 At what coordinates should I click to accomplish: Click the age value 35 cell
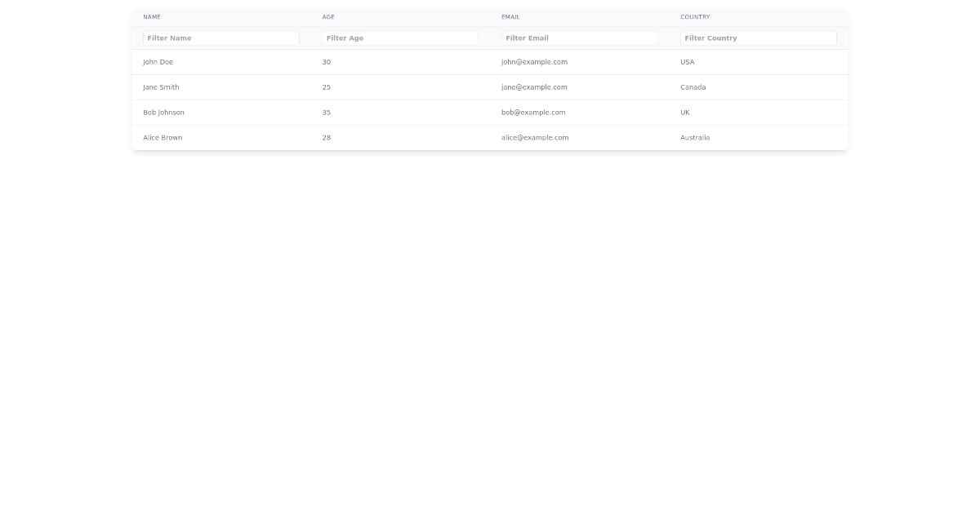coord(327,113)
